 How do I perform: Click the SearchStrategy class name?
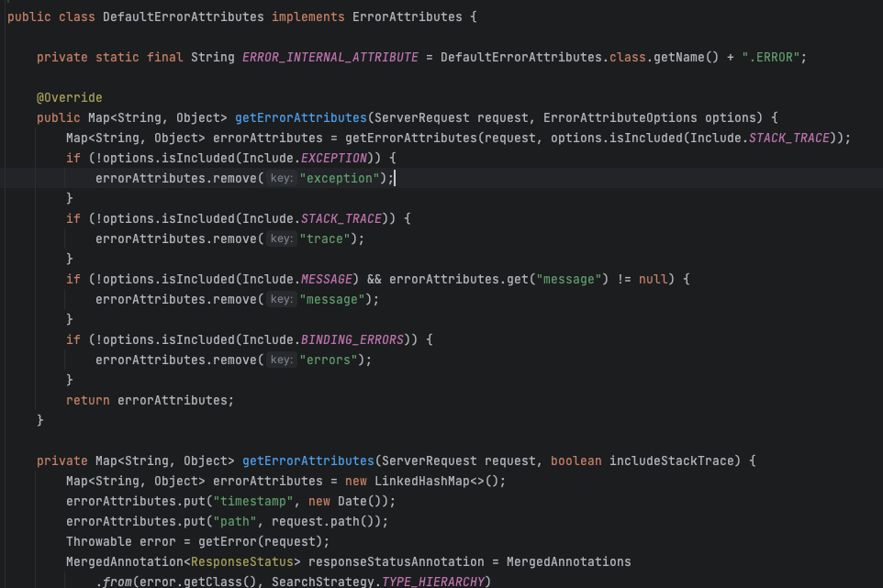click(x=323, y=582)
